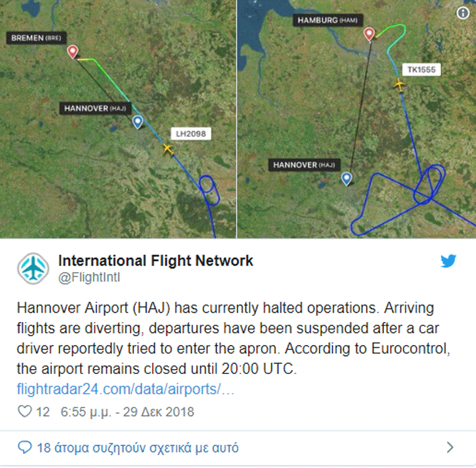
Task: Click the yellow TK1555 airplane icon
Action: pos(399,84)
